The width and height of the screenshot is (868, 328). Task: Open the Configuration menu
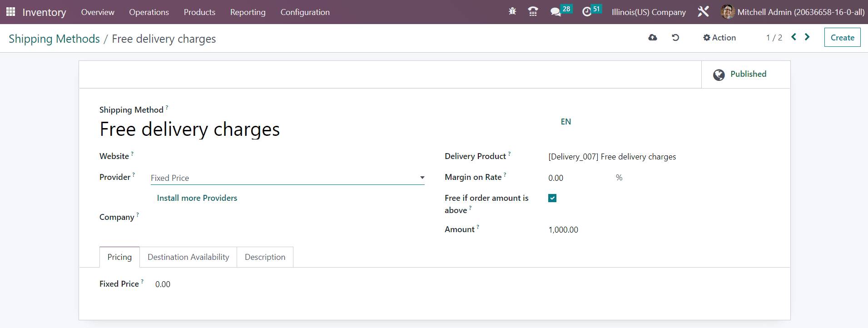[305, 12]
